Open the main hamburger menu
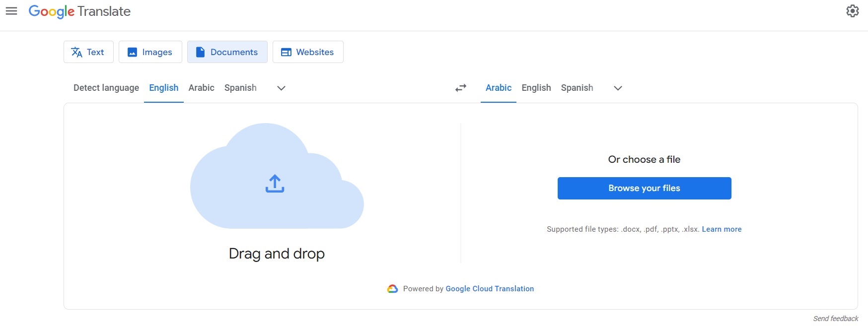868x326 pixels. click(11, 11)
